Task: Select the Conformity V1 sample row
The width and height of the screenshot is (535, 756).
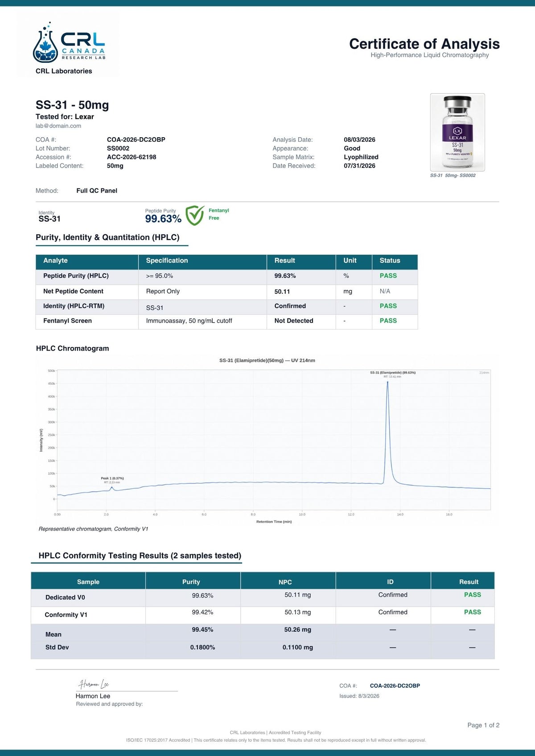Action: (263, 615)
